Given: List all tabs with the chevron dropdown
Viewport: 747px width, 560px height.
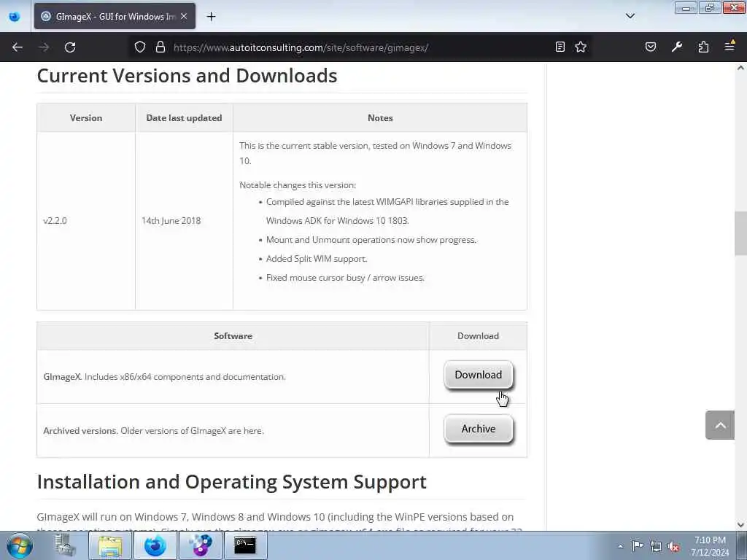Looking at the screenshot, I should click(630, 16).
